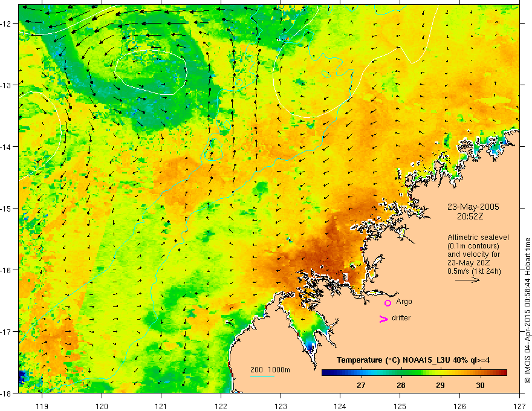Click latitude axis label -17
This screenshot has width=532, height=411.
[x=6, y=332]
